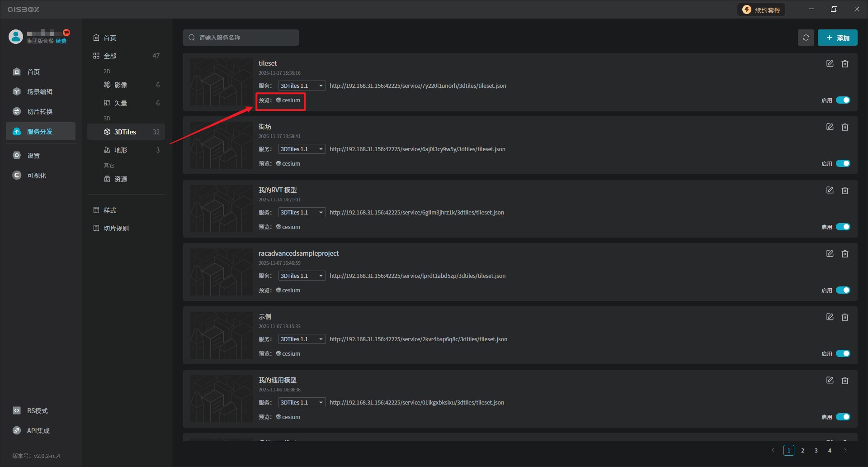Click the refresh icon next to Add button

click(806, 38)
